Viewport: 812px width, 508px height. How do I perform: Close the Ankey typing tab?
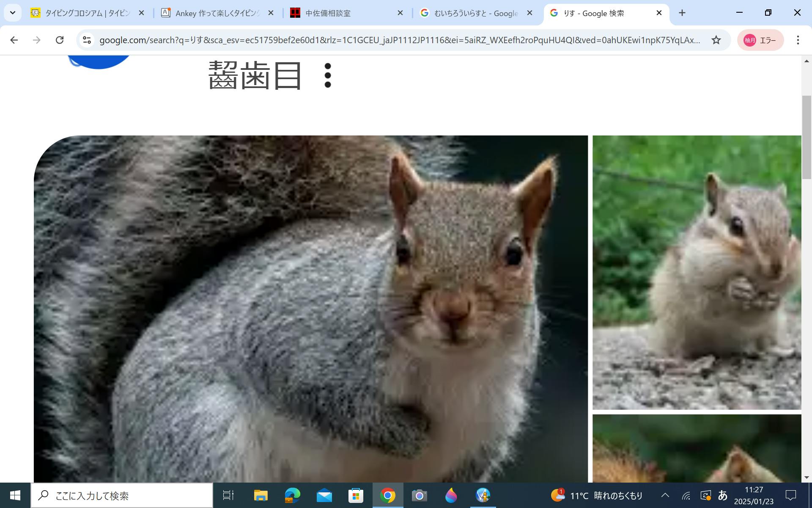(x=271, y=13)
